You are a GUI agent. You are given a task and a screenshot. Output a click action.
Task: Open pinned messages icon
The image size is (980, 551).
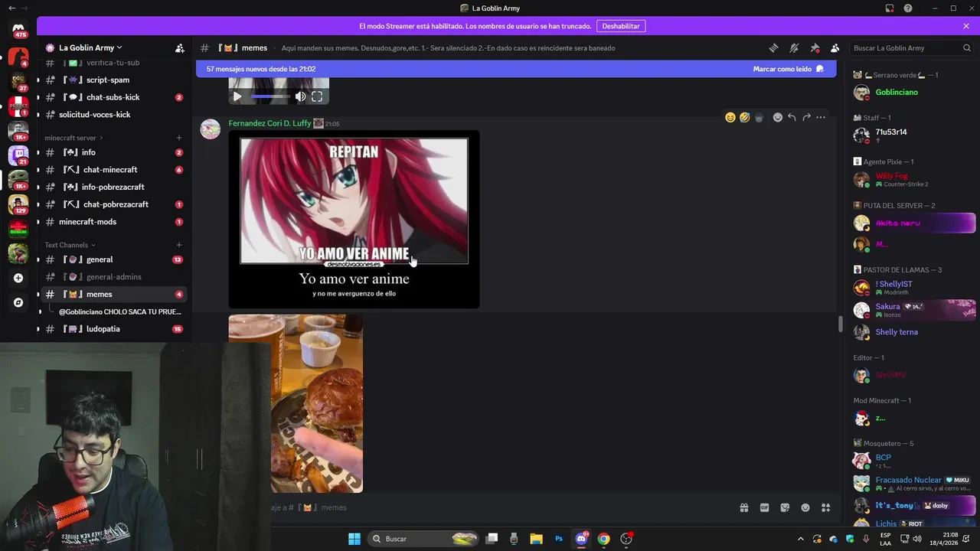(815, 48)
